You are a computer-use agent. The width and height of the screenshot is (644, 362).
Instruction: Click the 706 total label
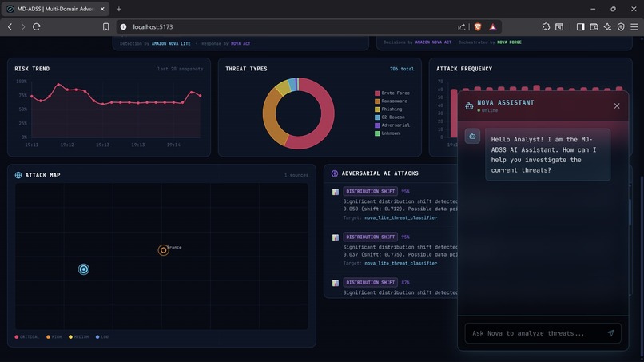point(402,69)
